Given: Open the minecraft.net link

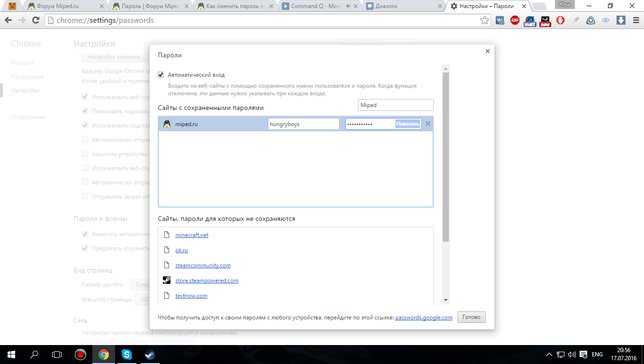Looking at the screenshot, I should (192, 235).
